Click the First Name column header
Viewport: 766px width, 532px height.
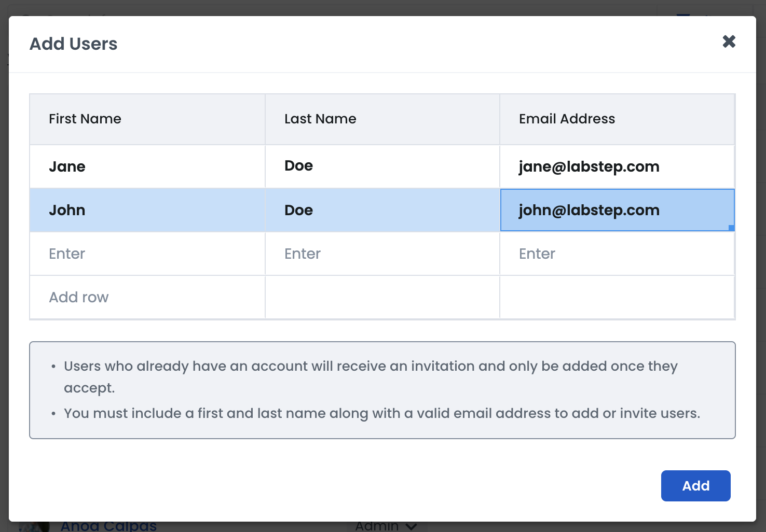(85, 119)
